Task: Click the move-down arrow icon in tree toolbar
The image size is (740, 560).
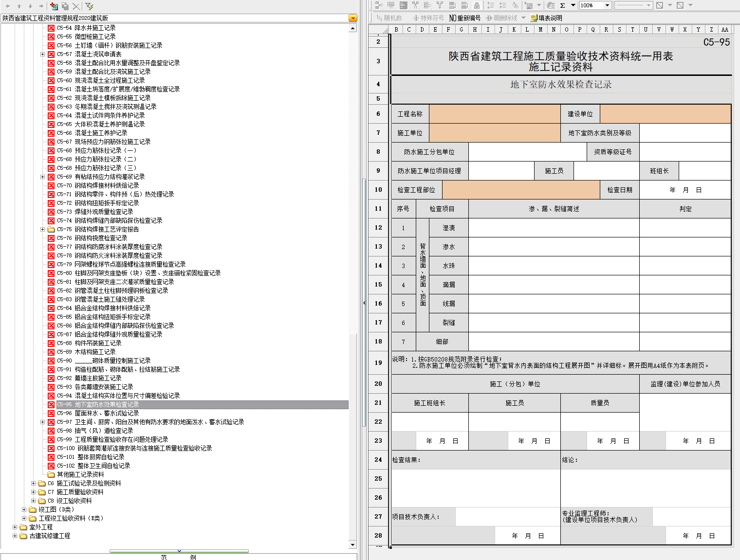Action: pyautogui.click(x=30, y=6)
